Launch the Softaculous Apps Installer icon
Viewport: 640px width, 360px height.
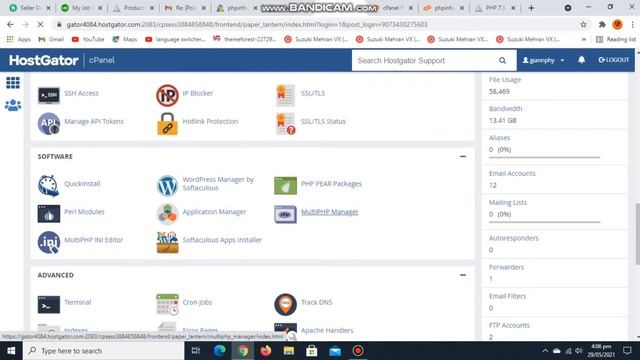(x=167, y=242)
